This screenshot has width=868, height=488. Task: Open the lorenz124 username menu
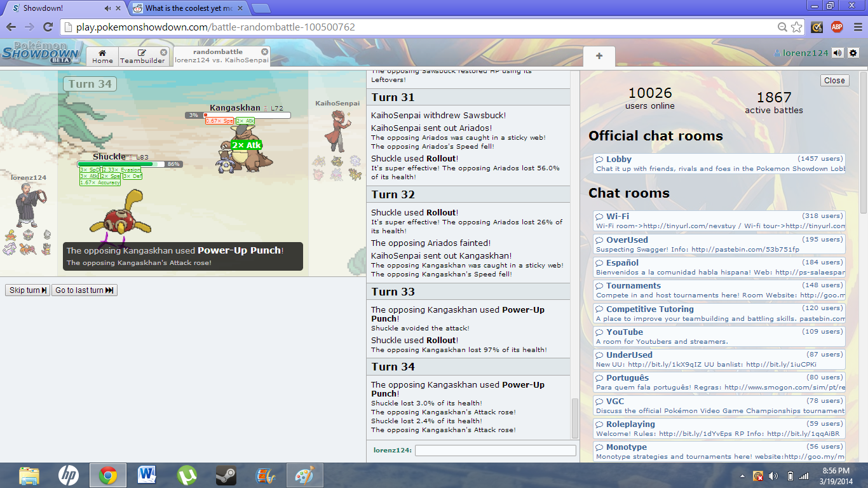pos(801,53)
